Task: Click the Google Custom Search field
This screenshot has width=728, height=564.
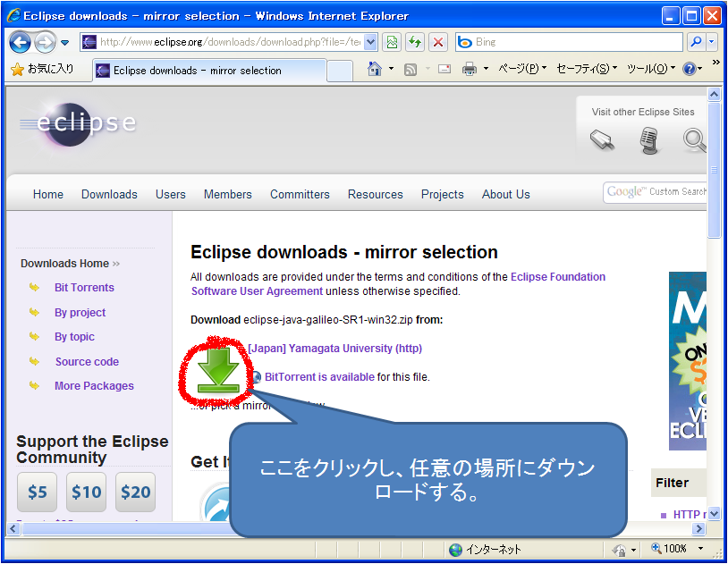Action: click(x=655, y=192)
